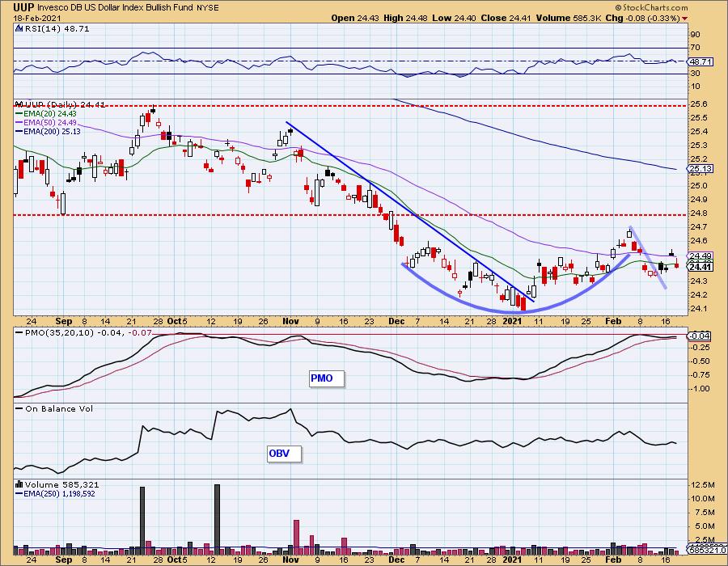Click the small RSI legend icon
The height and width of the screenshot is (566, 728).
coord(19,29)
